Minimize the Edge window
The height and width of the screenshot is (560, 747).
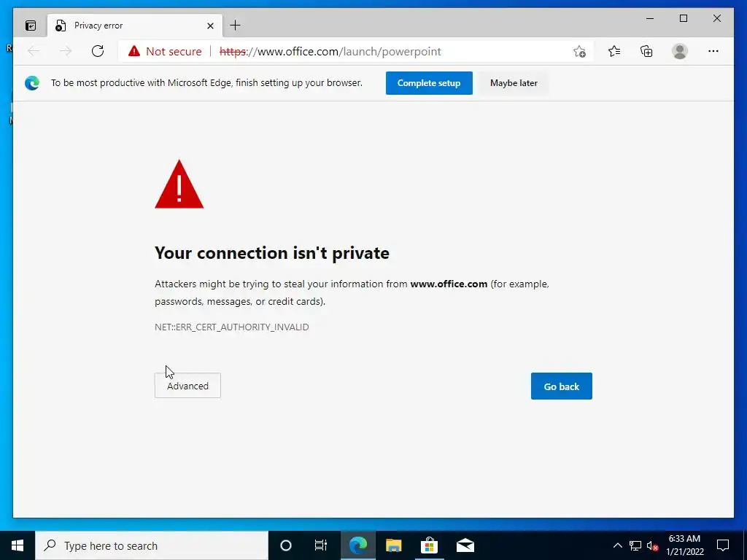[650, 18]
